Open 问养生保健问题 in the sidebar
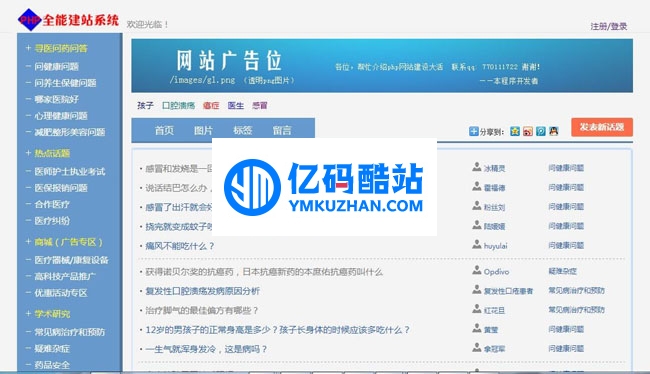Viewport: 650px width, 374px height. (65, 83)
